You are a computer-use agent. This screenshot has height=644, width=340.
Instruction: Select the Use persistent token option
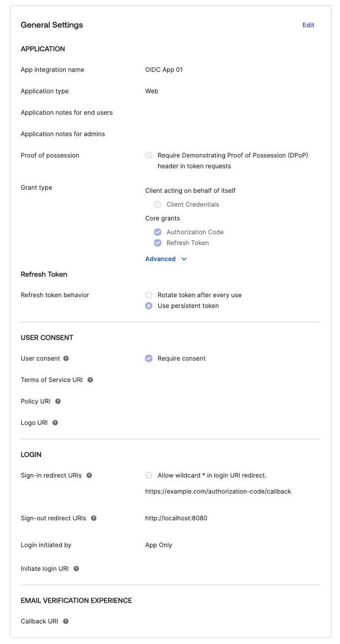pyautogui.click(x=149, y=306)
